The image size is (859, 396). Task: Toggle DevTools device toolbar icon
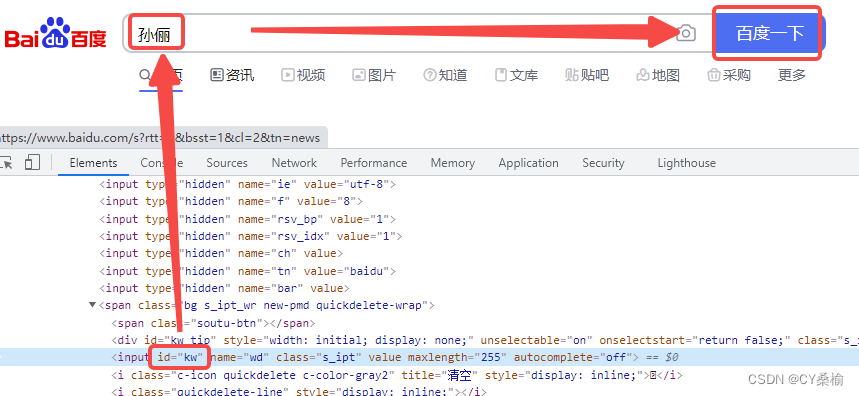[x=32, y=163]
